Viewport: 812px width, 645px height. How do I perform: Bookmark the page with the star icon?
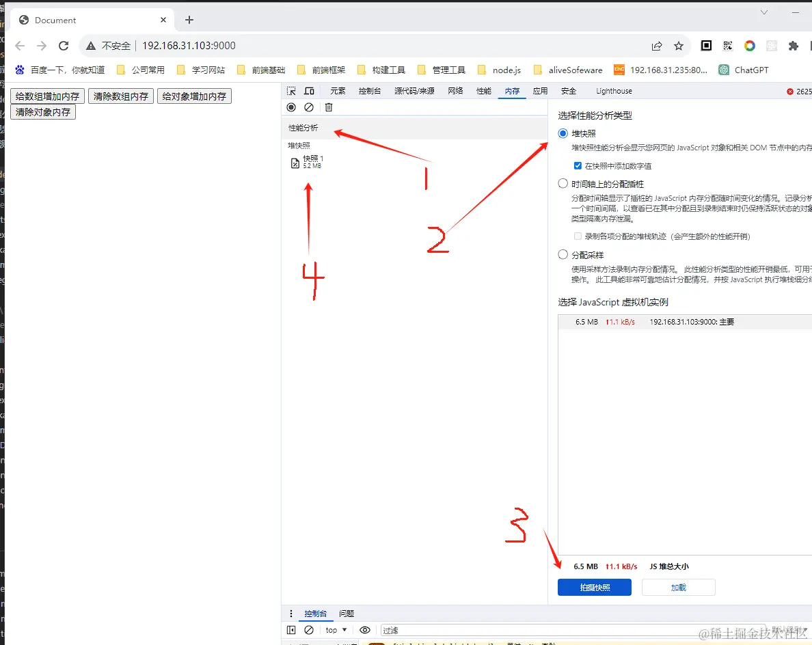[x=679, y=46]
